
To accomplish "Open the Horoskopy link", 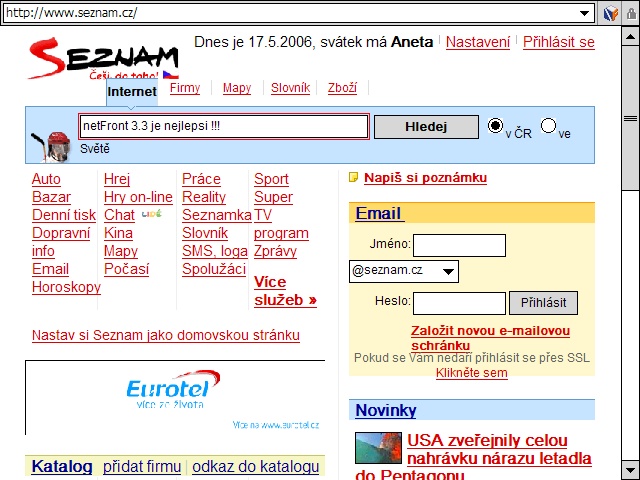I will click(x=66, y=287).
